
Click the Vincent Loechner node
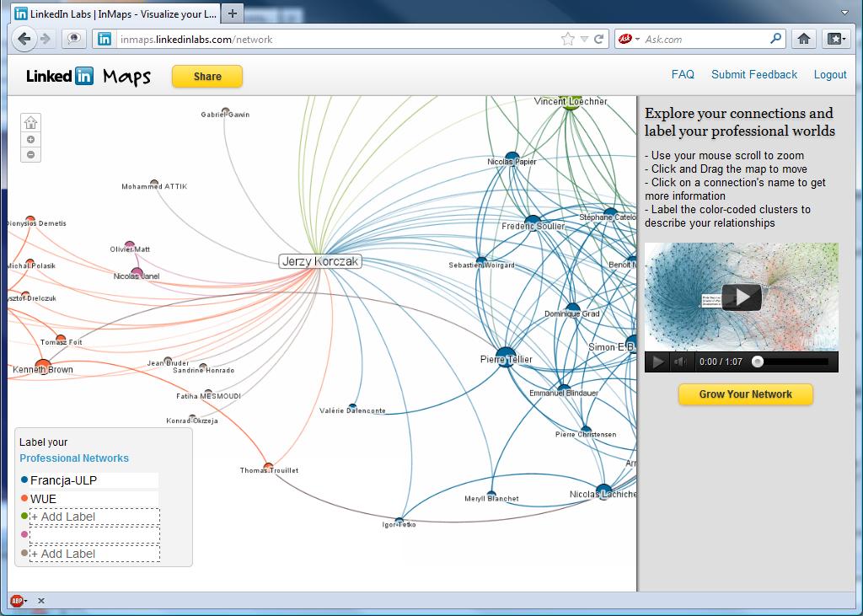pos(571,101)
